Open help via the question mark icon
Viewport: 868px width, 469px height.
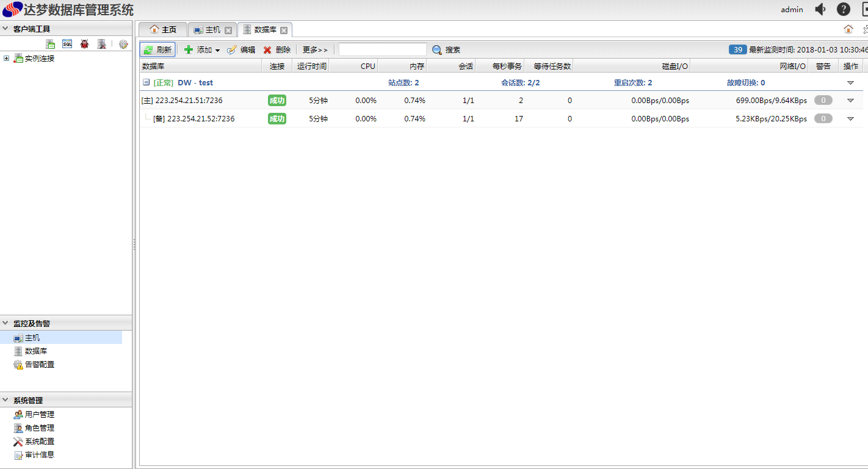[x=843, y=9]
